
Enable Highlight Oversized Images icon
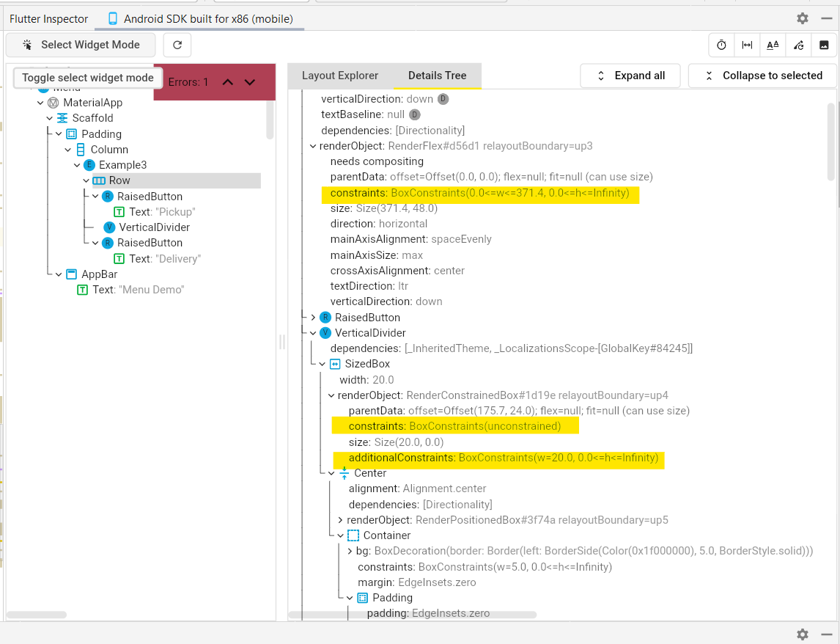coord(824,45)
